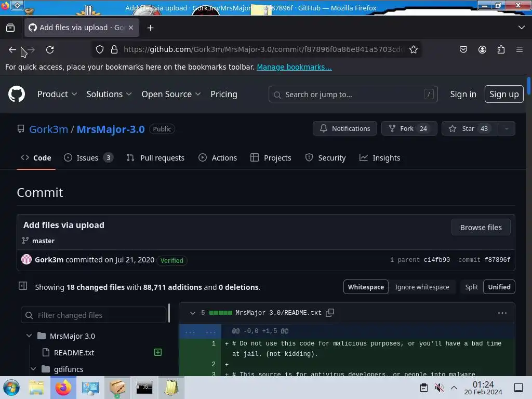View site info via the padlock icon

coord(114,49)
